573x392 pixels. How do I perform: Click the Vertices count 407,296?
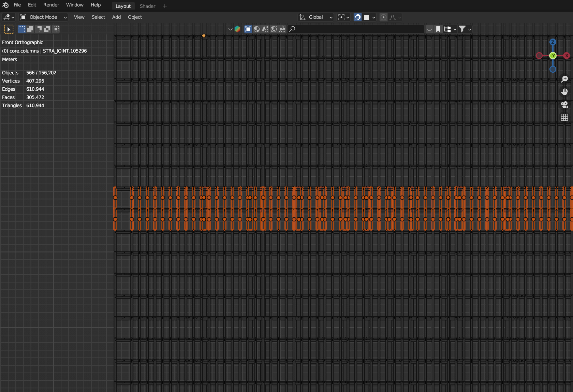(35, 81)
